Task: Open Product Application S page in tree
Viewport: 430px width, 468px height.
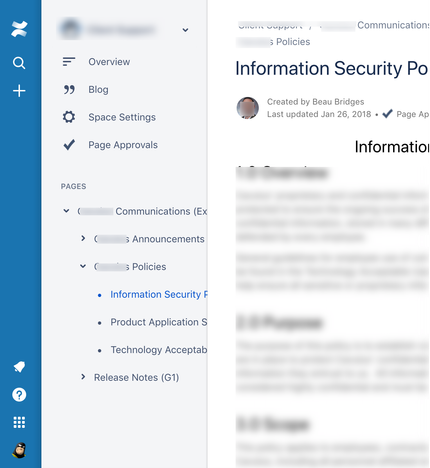Action: coord(159,322)
